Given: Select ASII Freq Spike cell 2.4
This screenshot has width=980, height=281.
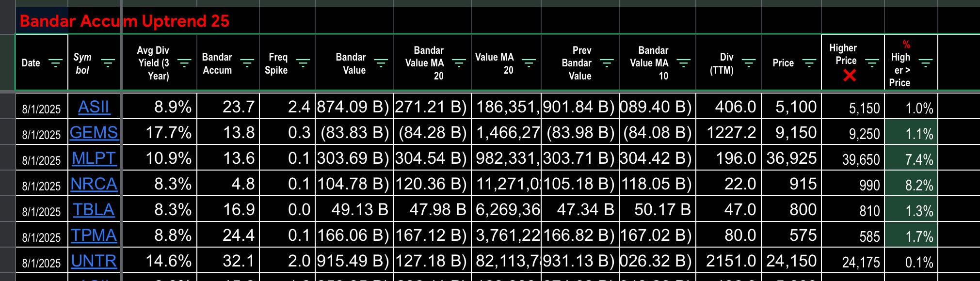Looking at the screenshot, I should click(287, 107).
